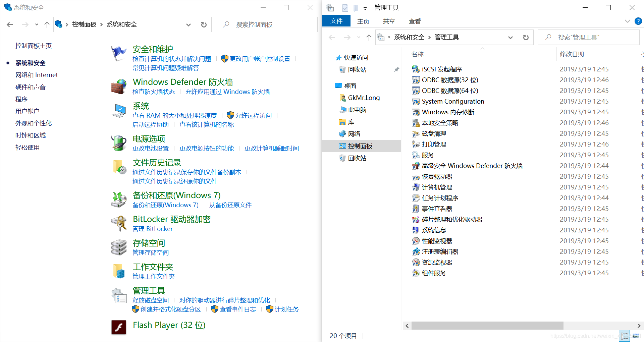Select the iSCSI 发起程序 icon
Viewport: 644px width, 342px height.
click(x=416, y=69)
